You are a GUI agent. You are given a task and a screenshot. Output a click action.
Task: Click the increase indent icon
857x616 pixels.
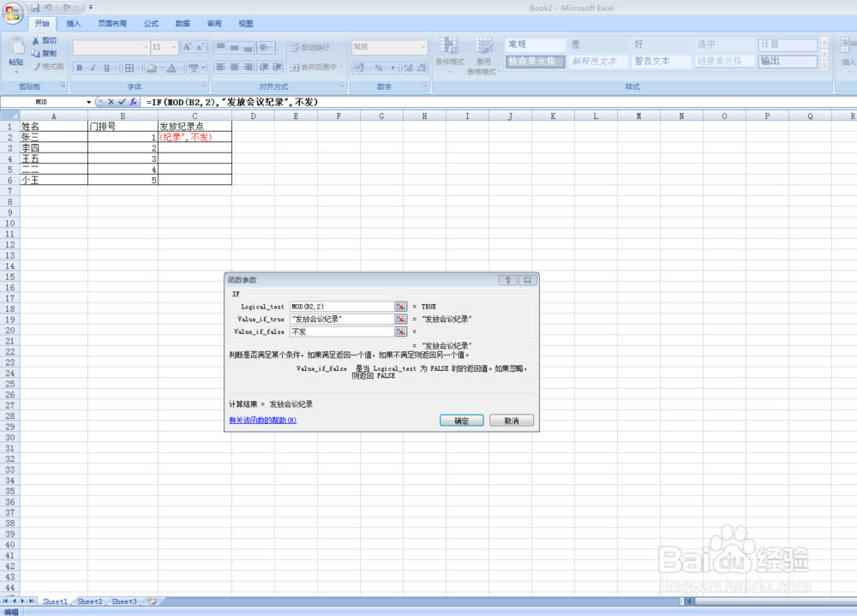coord(278,67)
